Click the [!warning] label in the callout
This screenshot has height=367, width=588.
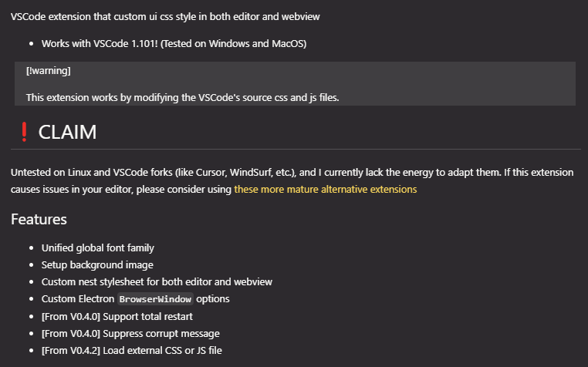(48, 71)
